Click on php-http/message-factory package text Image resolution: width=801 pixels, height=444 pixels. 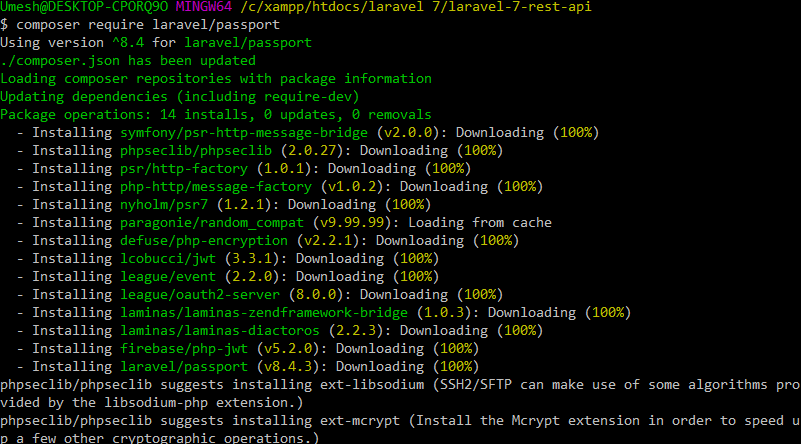click(216, 186)
